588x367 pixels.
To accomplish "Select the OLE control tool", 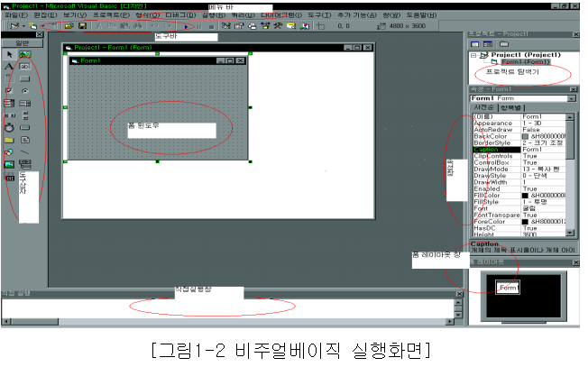I will pyautogui.click(x=9, y=177).
